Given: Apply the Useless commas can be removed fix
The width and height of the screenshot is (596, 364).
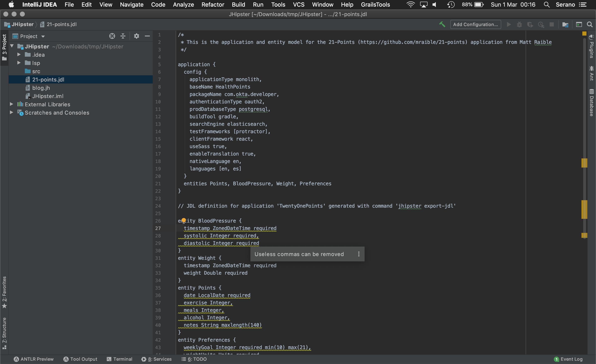Looking at the screenshot, I should 299,254.
